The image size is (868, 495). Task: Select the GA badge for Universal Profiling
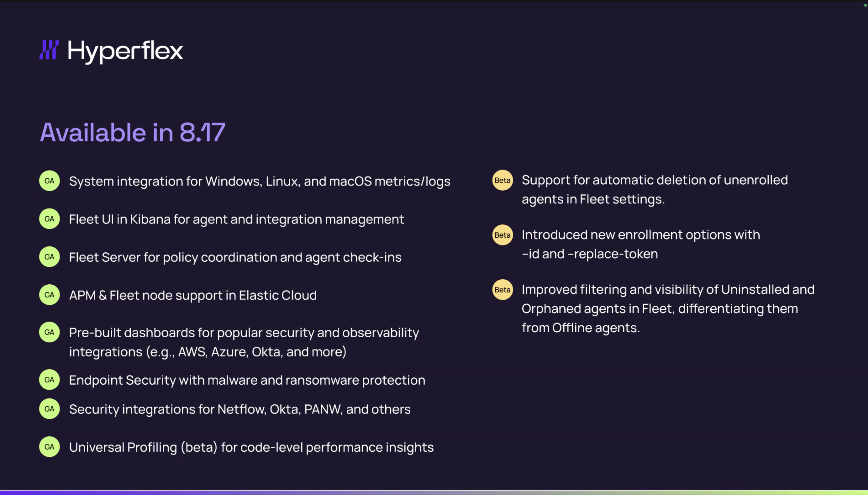pos(49,447)
